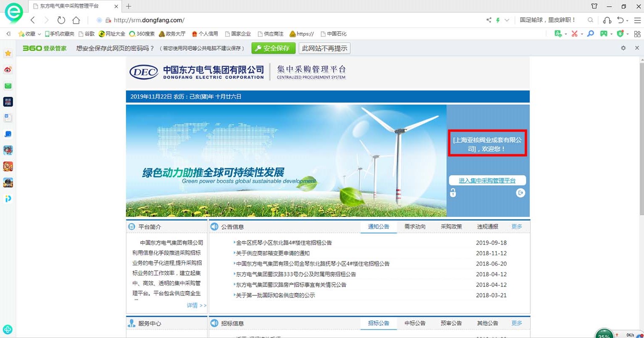Open the undo arrow's dropdown list

pyautogui.click(x=627, y=20)
